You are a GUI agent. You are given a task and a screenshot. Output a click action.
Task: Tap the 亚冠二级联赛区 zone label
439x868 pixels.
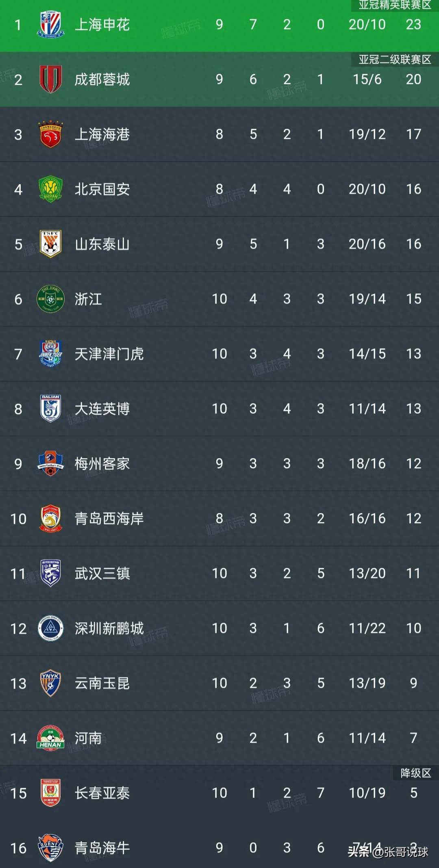[394, 60]
